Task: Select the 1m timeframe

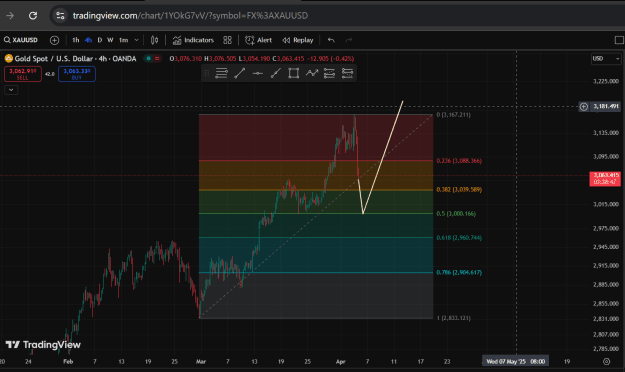Action: 124,40
